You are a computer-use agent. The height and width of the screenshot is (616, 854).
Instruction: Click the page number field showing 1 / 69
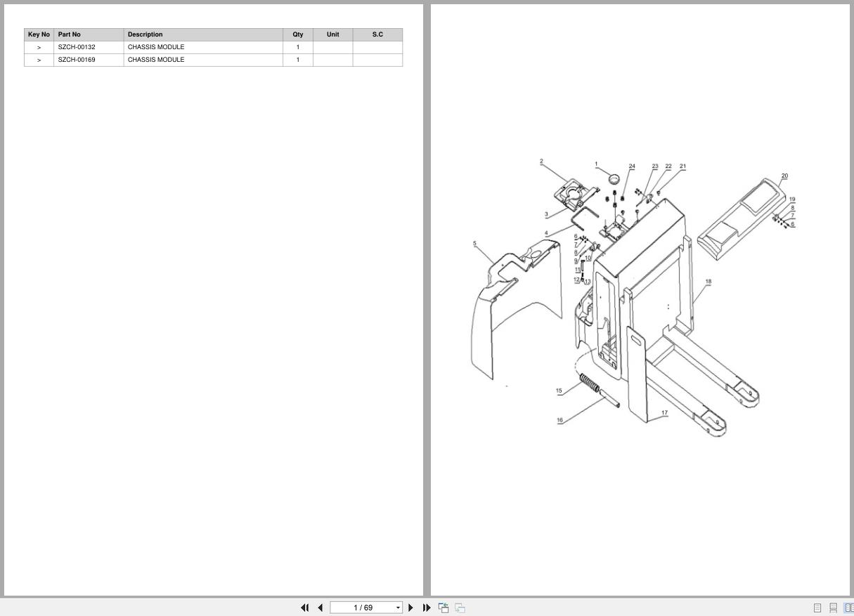pyautogui.click(x=363, y=608)
